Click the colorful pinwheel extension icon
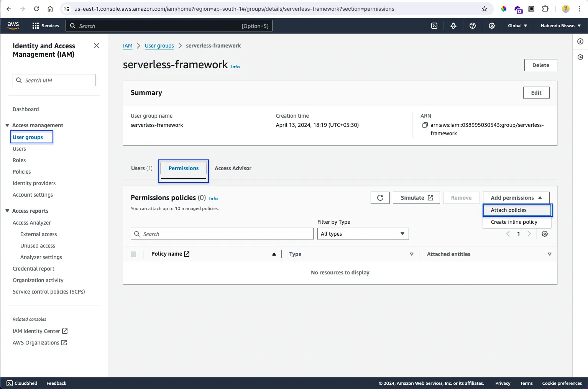Screen dimensions: 588x389 point(504,9)
